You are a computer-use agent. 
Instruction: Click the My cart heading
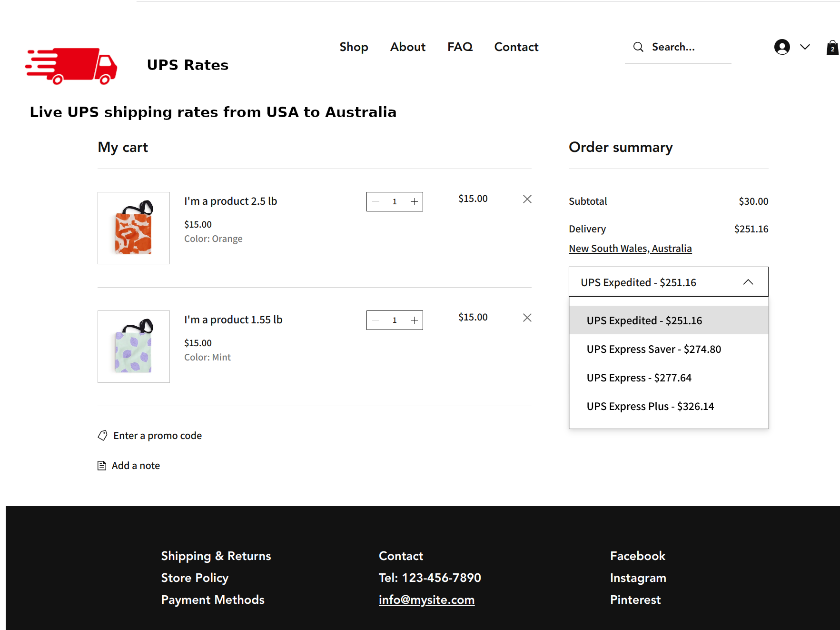[x=123, y=147]
